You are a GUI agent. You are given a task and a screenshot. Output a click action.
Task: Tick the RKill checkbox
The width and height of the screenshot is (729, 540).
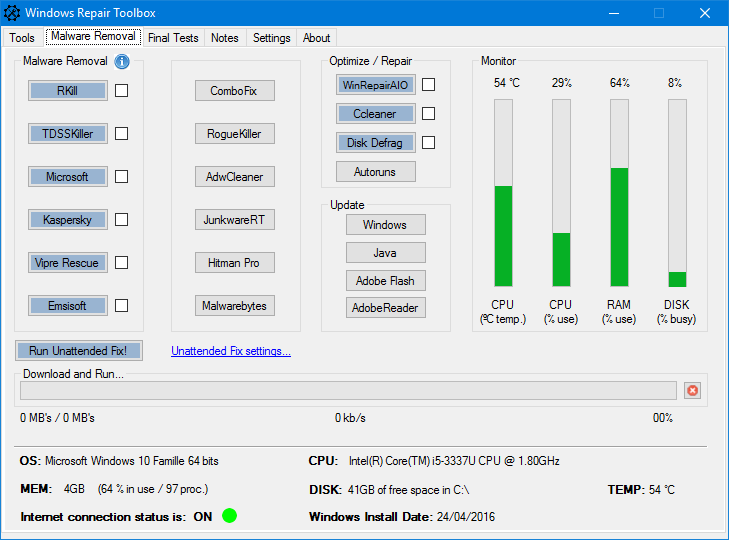(121, 90)
